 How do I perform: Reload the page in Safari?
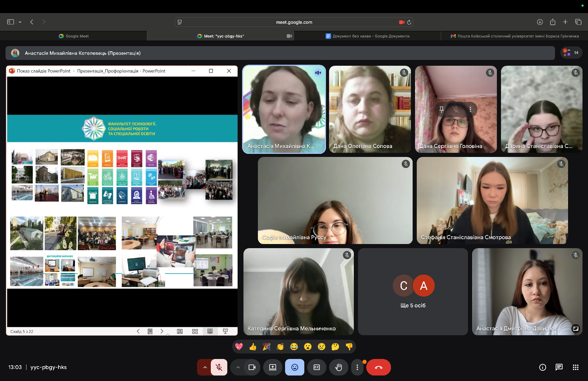pos(409,22)
